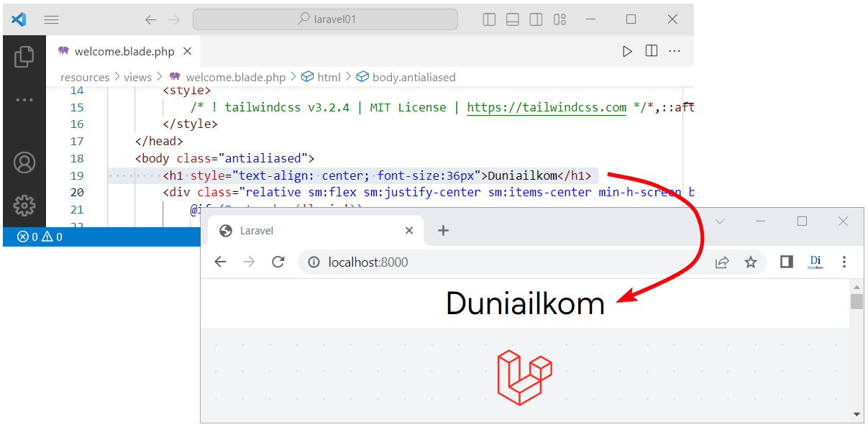The width and height of the screenshot is (868, 427).
Task: Open the browser three-dot menu
Action: pyautogui.click(x=844, y=262)
